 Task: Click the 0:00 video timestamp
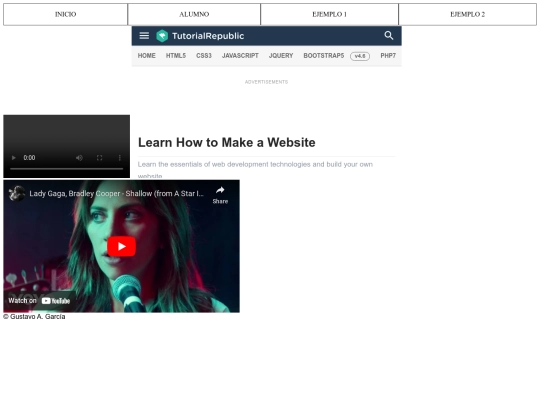(29, 158)
